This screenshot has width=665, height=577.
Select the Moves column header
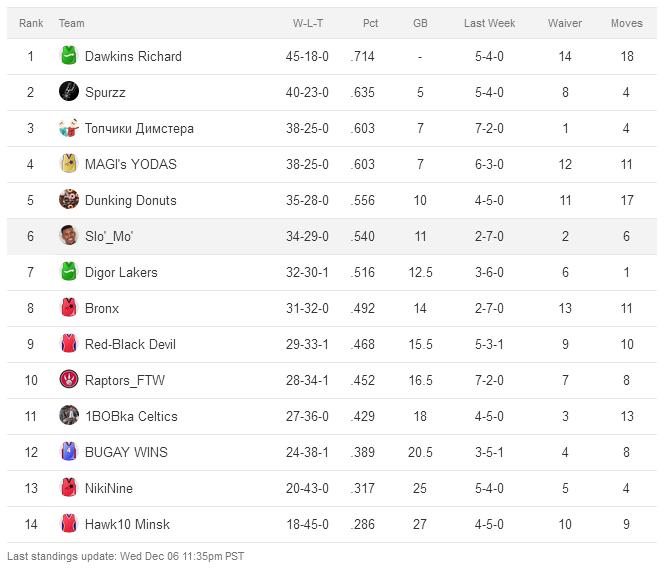626,23
